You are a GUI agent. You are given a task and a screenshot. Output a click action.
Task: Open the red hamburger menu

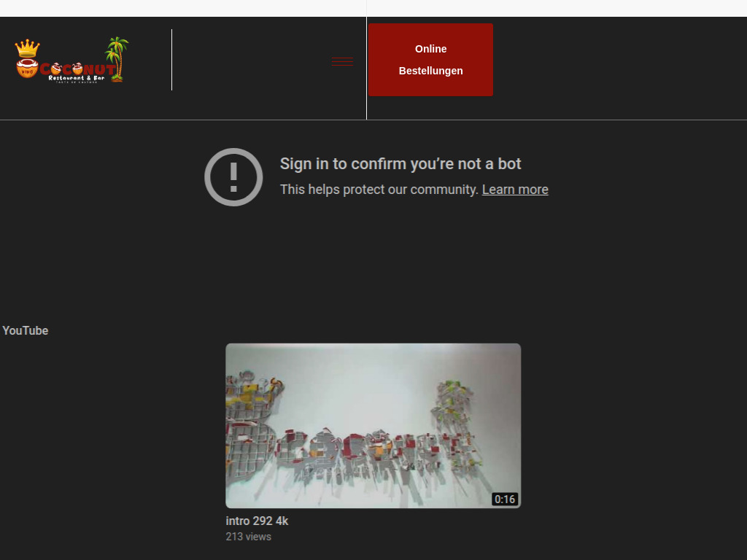[342, 61]
